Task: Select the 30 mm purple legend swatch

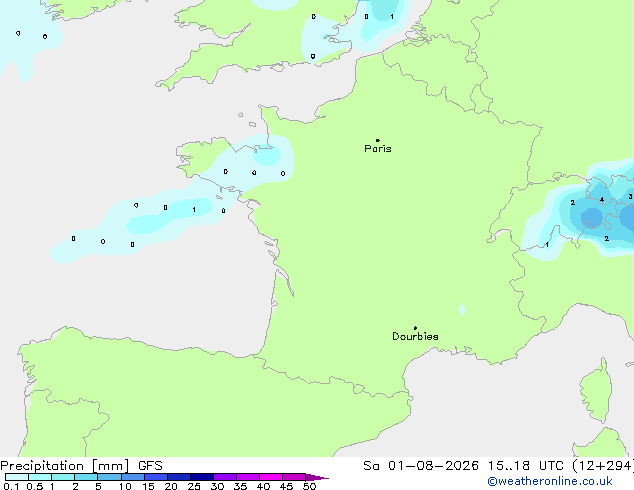Action: click(x=225, y=477)
